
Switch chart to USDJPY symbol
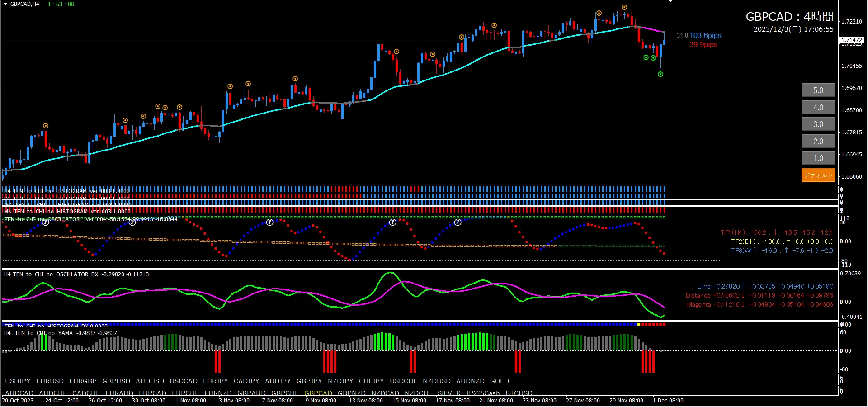click(18, 381)
